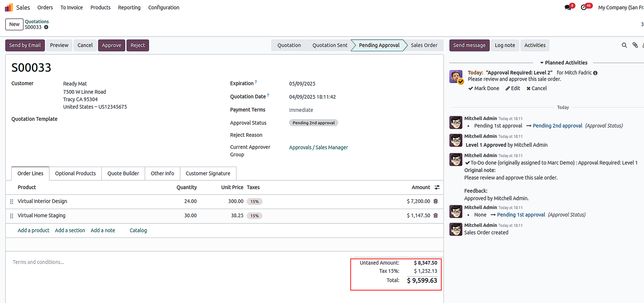The width and height of the screenshot is (644, 303).
Task: Follow the Approvals / Sales Manager link
Action: pos(318,147)
